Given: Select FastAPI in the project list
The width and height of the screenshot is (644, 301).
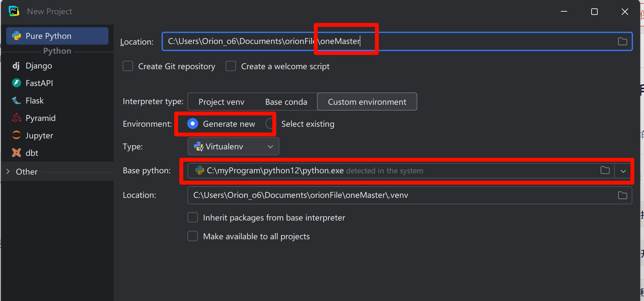Looking at the screenshot, I should pos(57,83).
